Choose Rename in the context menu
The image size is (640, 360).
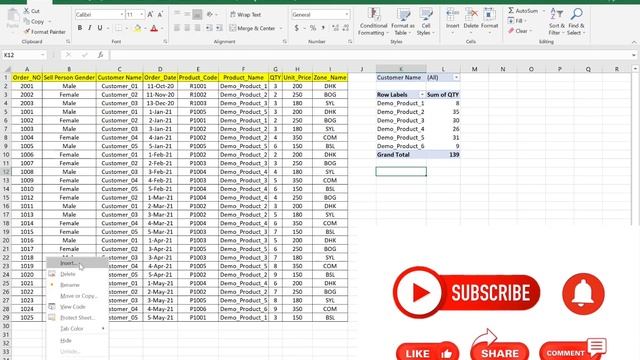[x=78, y=285]
